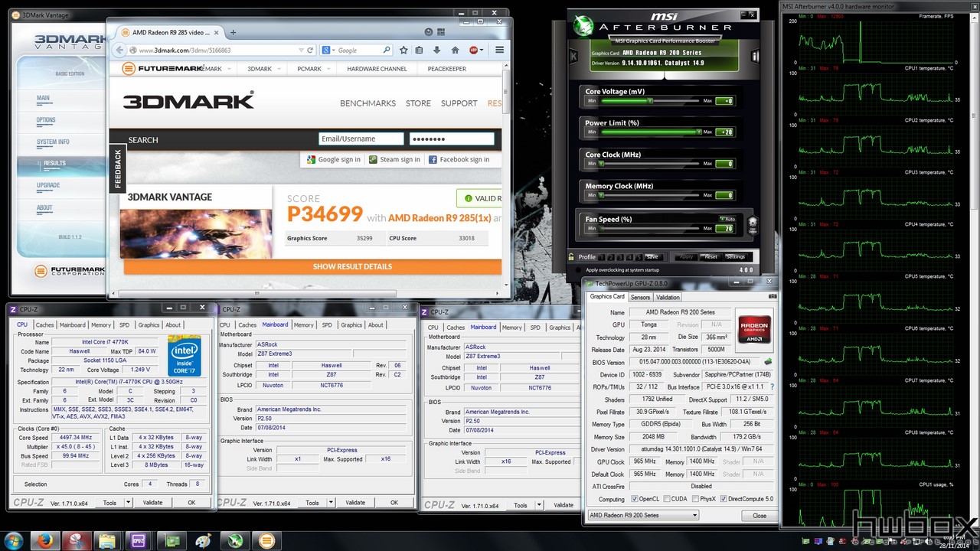Open CPU-Z purple taskbar icon
Screen dimensions: 980x551
click(139, 540)
